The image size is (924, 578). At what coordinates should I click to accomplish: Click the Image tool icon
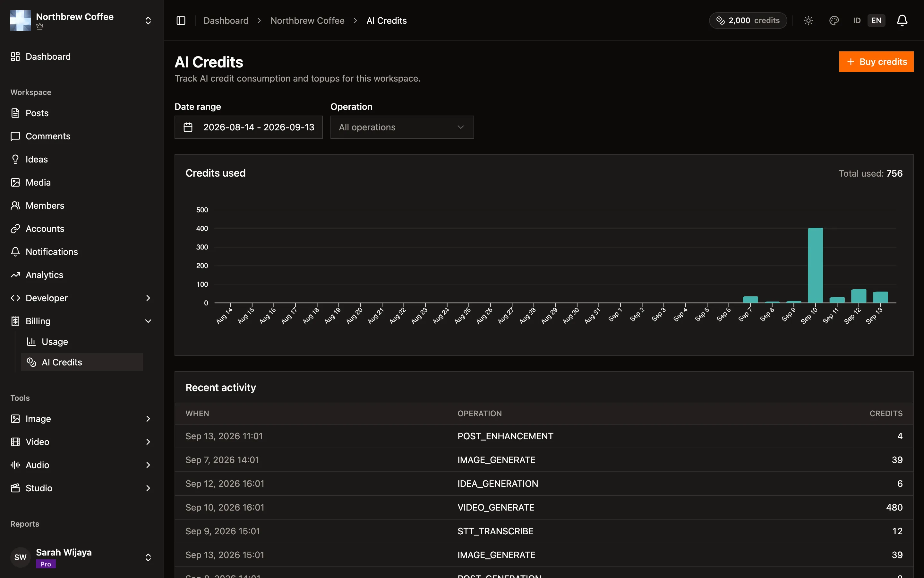point(15,419)
